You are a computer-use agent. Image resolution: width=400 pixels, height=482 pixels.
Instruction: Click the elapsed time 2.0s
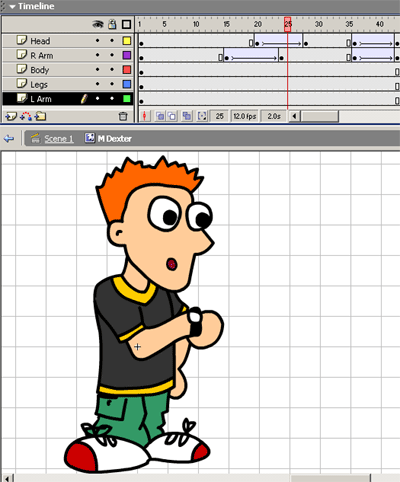point(274,116)
